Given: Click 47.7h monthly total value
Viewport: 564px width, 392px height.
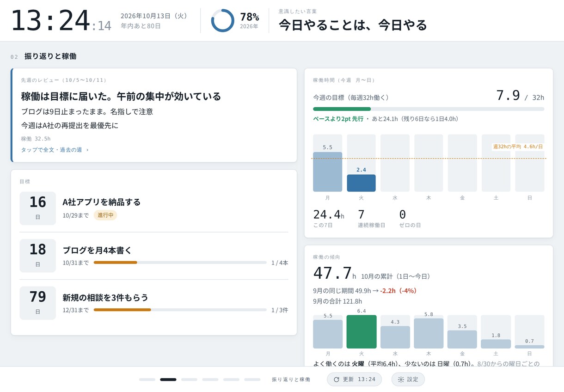Looking at the screenshot, I should [x=335, y=274].
